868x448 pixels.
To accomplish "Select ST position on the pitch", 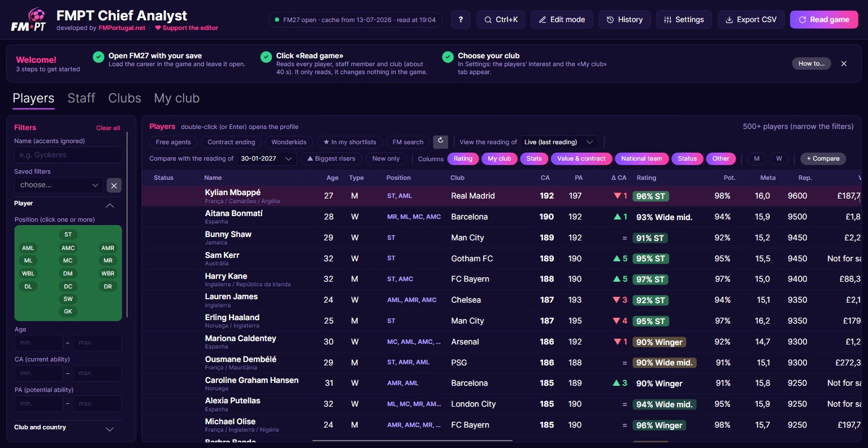I will [x=68, y=235].
